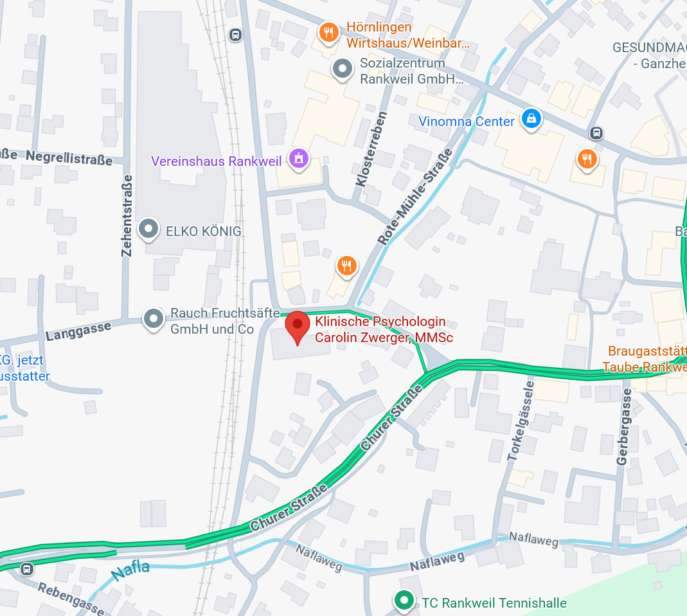Open the Vereinshaus Rankweil purple marker
The image size is (687, 616).
[x=299, y=159]
